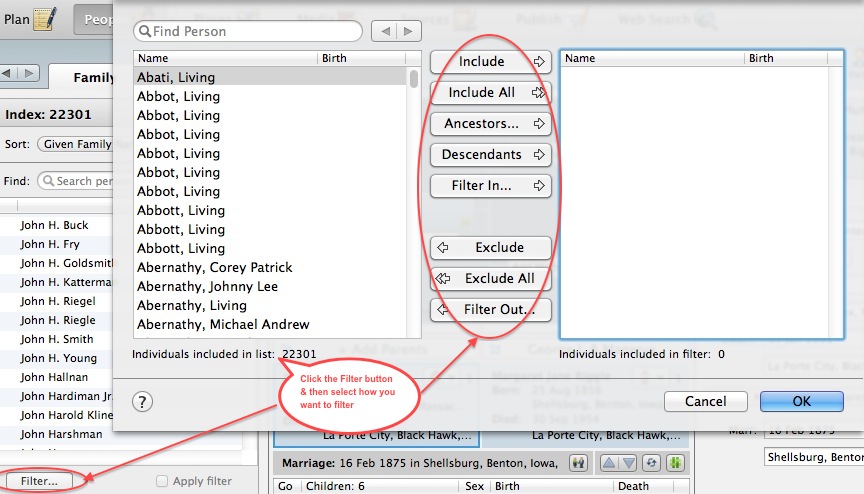This screenshot has height=494, width=864.
Task: Click the Descendants button
Action: [490, 155]
